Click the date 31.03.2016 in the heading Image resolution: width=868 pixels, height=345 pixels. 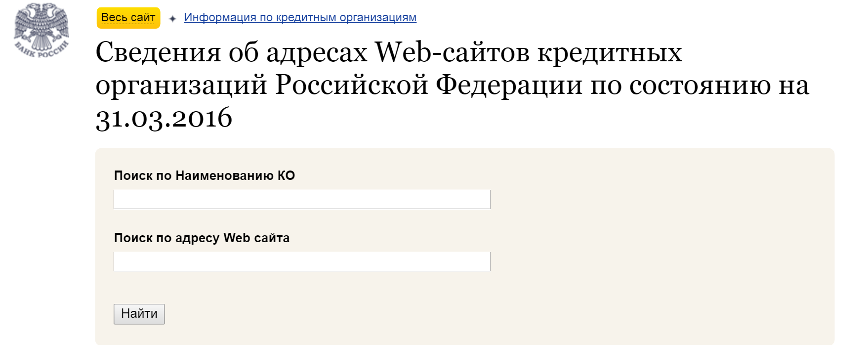[164, 118]
